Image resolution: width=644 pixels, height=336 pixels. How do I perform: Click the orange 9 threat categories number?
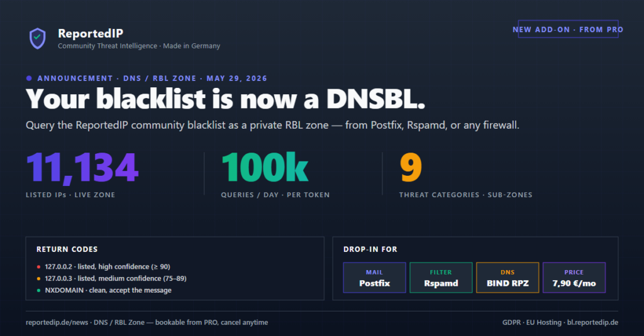pos(411,167)
